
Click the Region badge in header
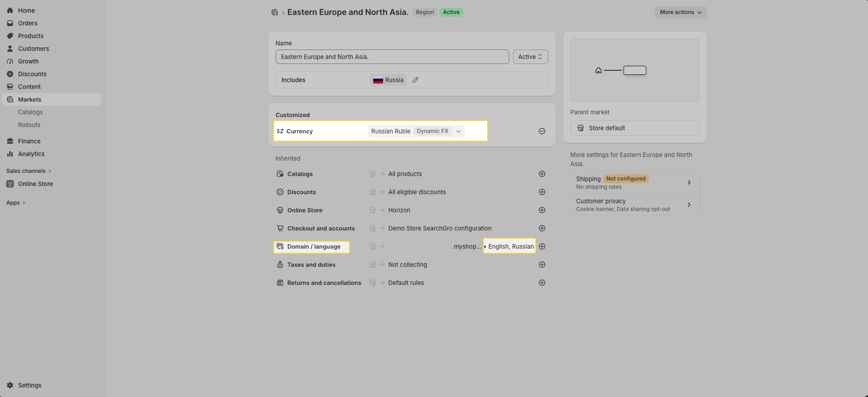(x=425, y=12)
